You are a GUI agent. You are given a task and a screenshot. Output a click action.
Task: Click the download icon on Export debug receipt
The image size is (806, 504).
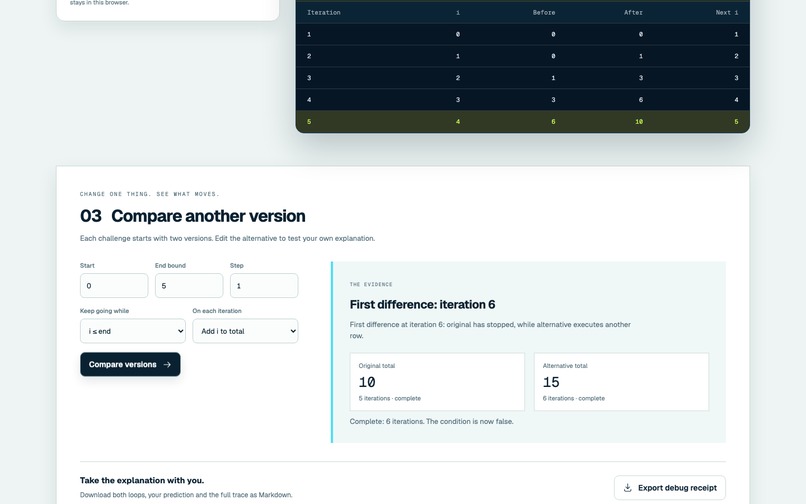tap(628, 488)
